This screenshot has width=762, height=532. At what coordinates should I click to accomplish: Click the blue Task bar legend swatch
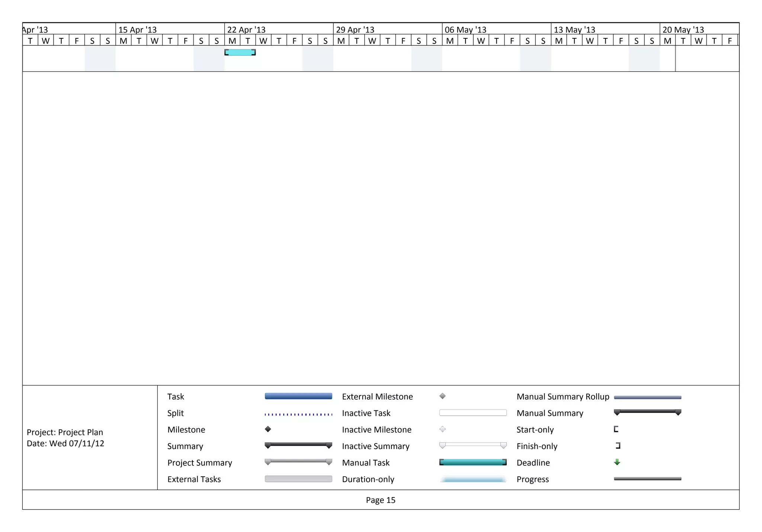pos(298,396)
